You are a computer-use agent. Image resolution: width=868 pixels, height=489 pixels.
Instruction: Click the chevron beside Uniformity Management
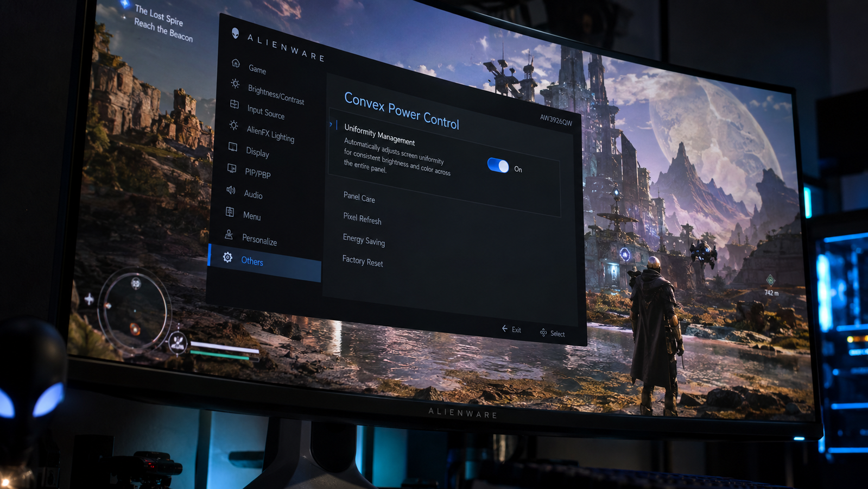click(x=331, y=124)
